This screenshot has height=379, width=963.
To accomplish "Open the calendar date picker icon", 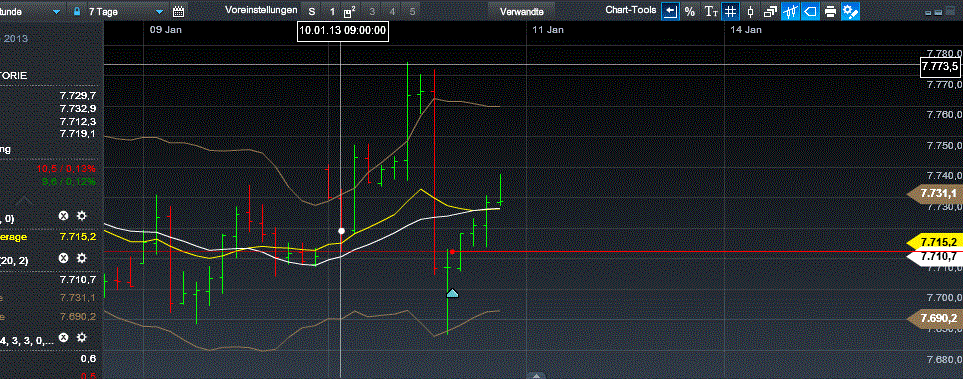I will [x=179, y=12].
